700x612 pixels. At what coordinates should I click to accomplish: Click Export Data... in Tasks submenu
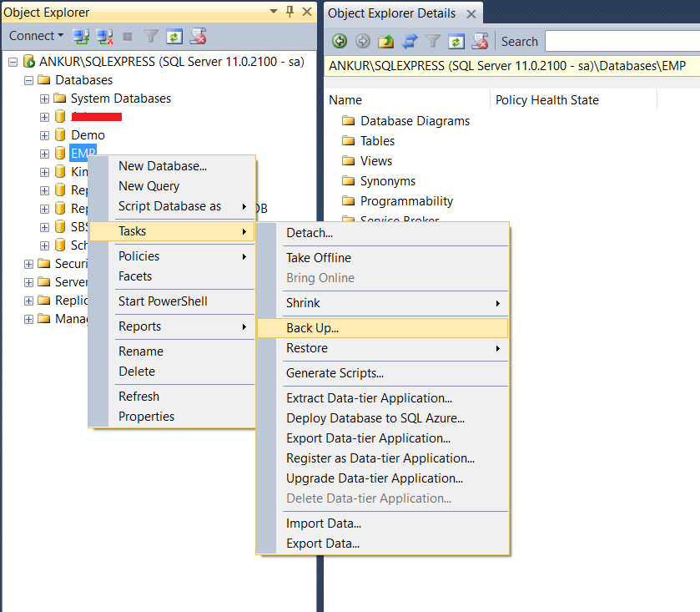pos(383,544)
